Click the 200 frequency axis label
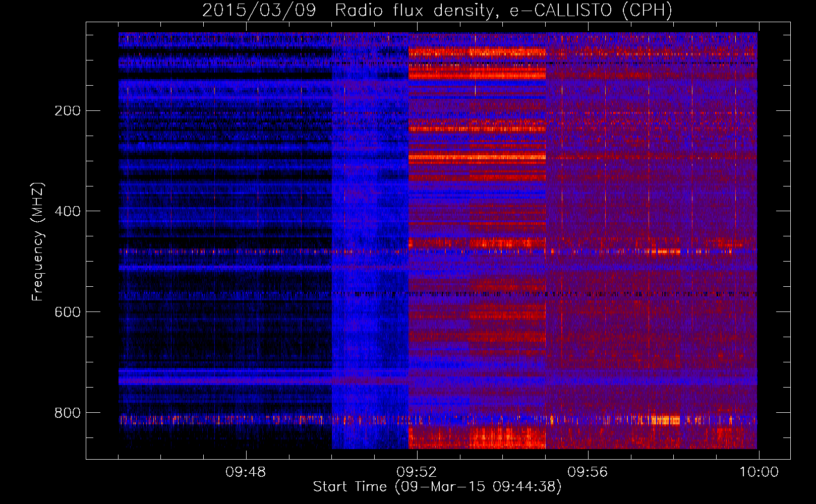 click(x=68, y=110)
